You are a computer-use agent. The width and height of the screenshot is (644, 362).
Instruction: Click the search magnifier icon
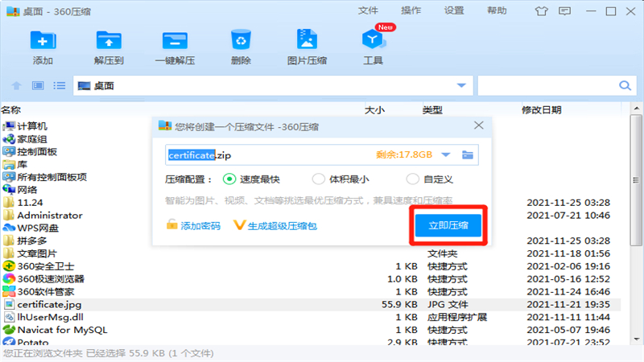coord(625,85)
